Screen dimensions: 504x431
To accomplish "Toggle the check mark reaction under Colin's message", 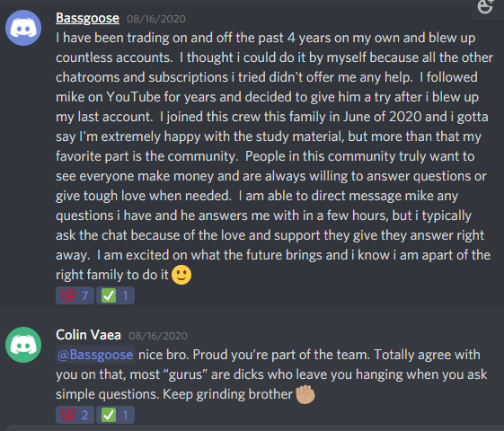I will tap(115, 415).
